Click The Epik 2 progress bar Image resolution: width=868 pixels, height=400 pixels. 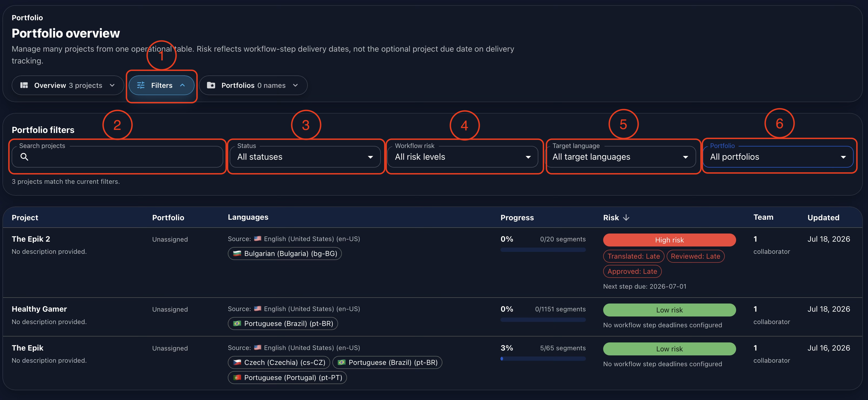point(543,250)
